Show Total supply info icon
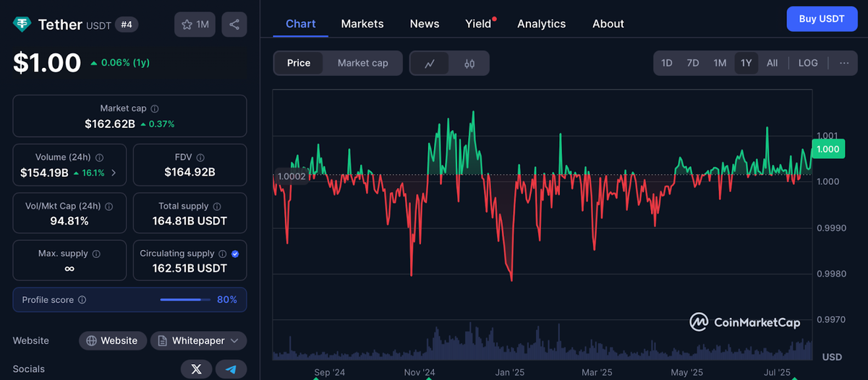 tap(216, 207)
